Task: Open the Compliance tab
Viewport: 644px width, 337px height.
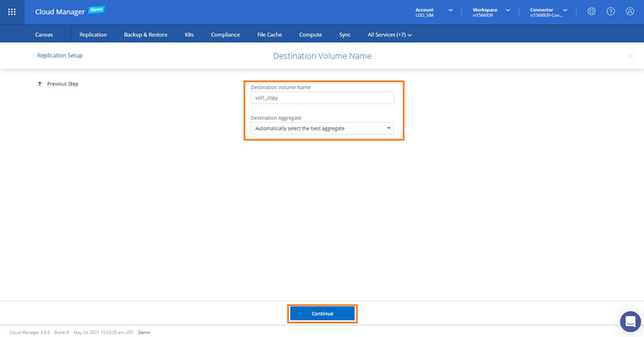Action: [x=226, y=34]
